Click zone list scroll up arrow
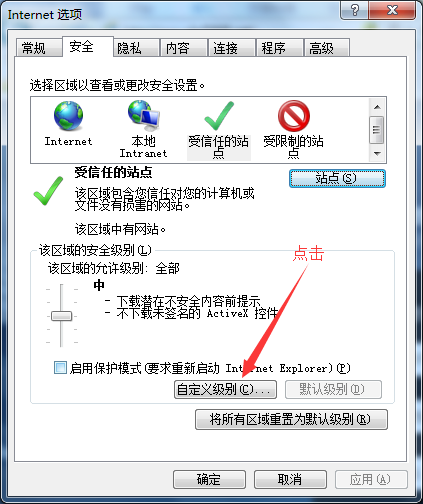 tap(377, 107)
